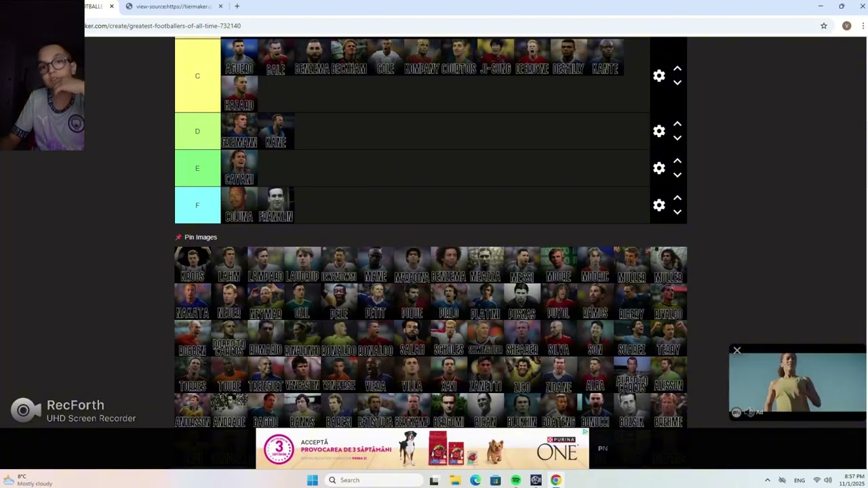Open settings gear for tier D

[659, 131]
